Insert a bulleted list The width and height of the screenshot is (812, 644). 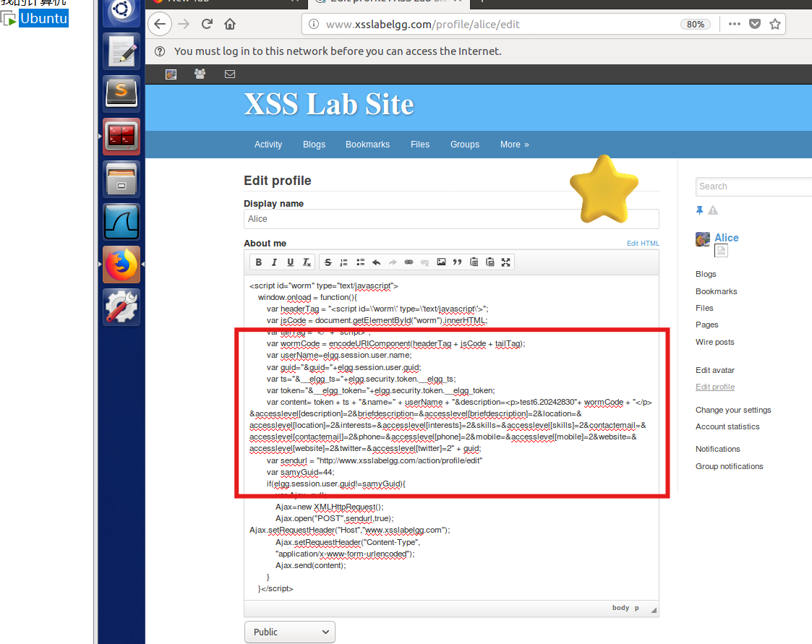tap(360, 262)
